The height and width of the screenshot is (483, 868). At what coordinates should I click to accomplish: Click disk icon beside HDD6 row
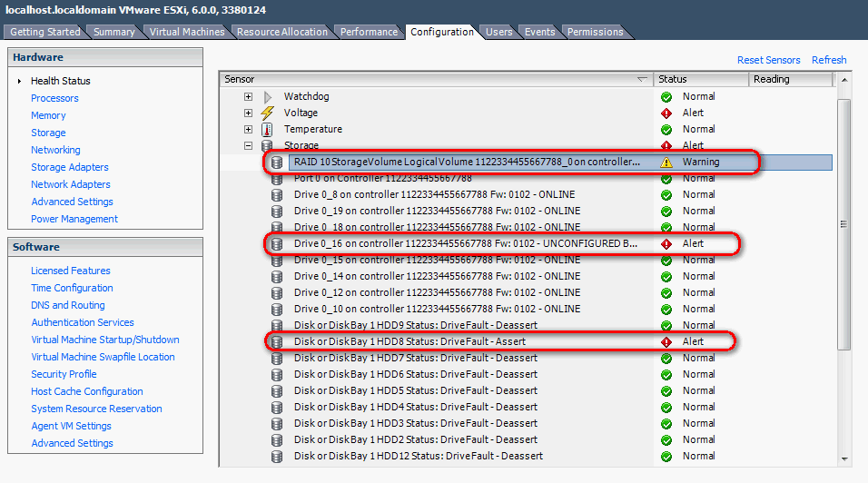coord(277,375)
